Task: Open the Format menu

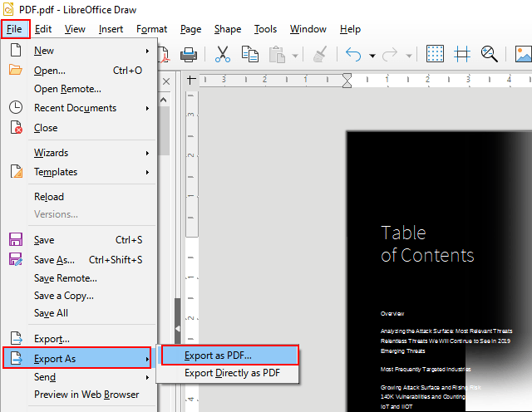Action: [151, 29]
